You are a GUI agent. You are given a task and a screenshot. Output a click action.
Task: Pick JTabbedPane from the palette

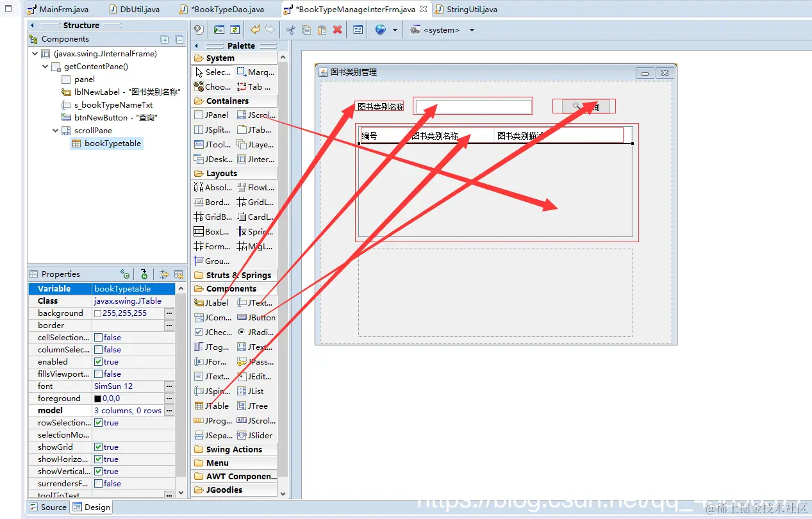(x=256, y=130)
